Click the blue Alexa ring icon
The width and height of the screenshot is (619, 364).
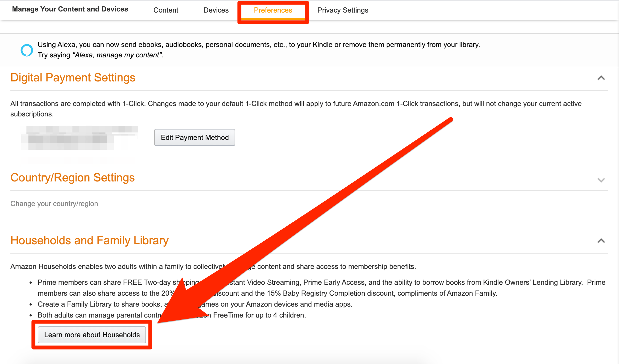pyautogui.click(x=27, y=50)
